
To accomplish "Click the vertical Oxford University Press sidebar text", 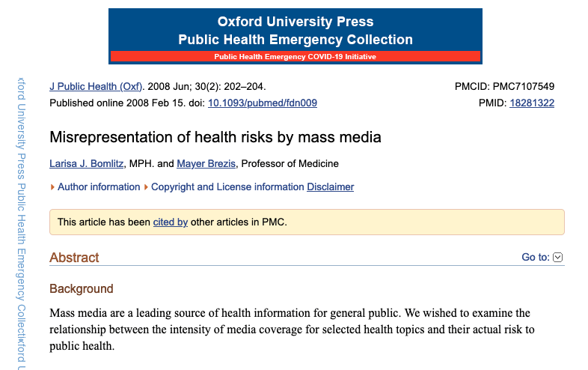I will [x=22, y=223].
